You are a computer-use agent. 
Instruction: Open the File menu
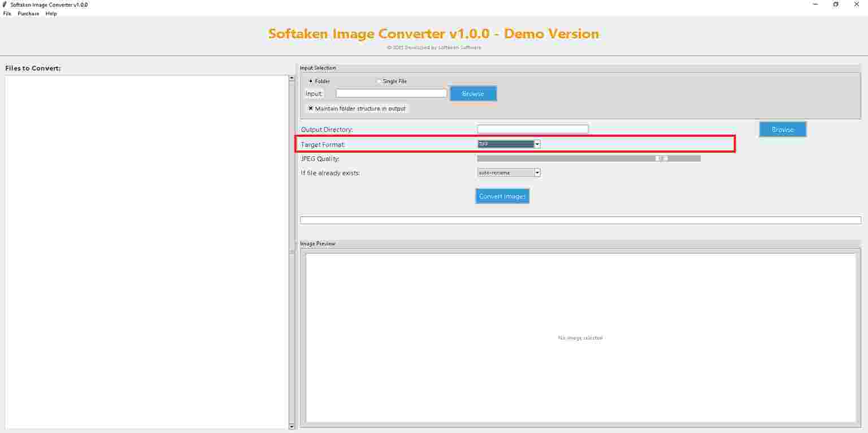pos(7,14)
